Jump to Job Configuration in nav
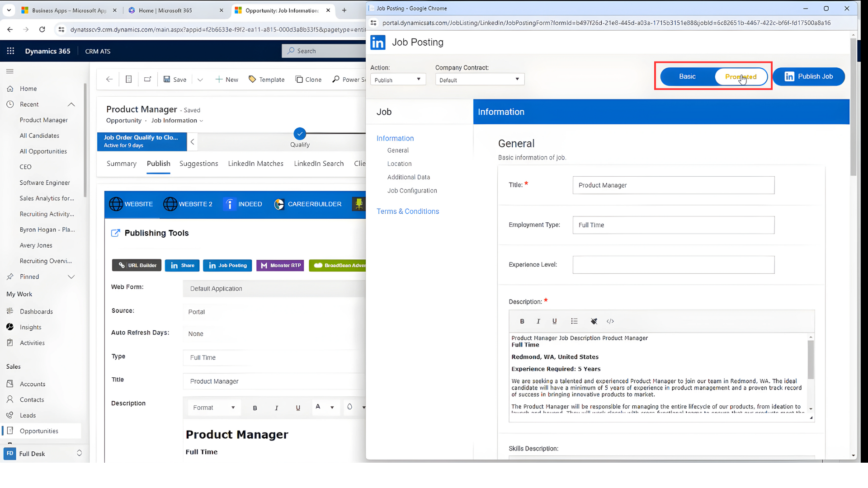Image resolution: width=868 pixels, height=488 pixels. pos(412,191)
